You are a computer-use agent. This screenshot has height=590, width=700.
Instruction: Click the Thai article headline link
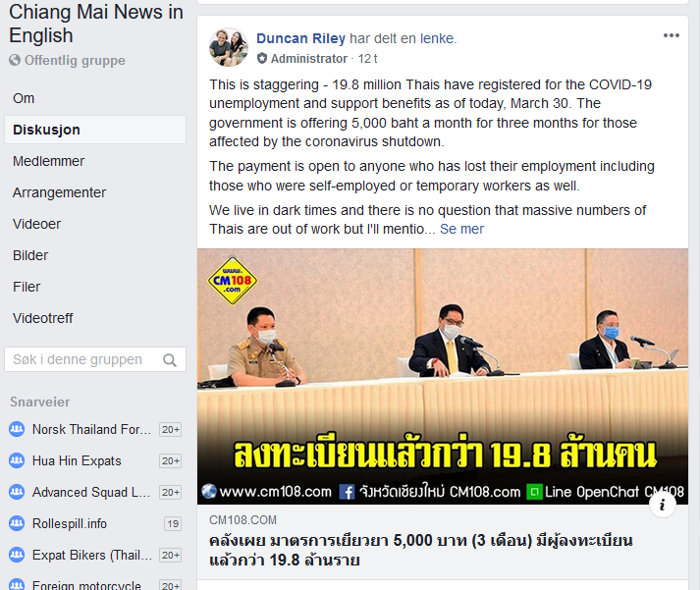(x=420, y=550)
